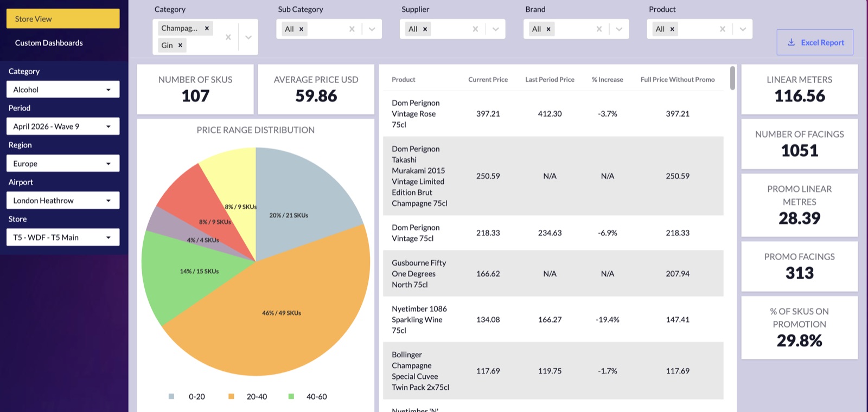Select Dom Perignon Vintage Rose 75cl row
Image resolution: width=868 pixels, height=412 pixels.
(553, 114)
